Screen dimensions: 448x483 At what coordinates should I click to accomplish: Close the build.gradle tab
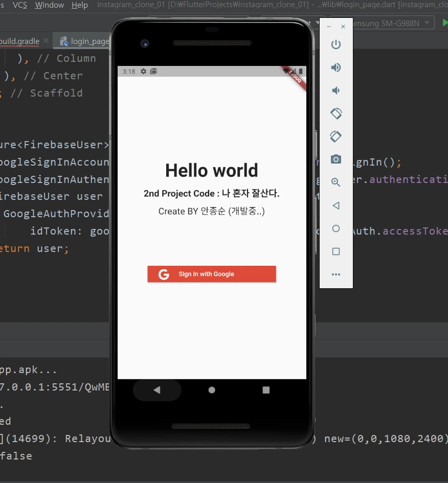point(46,41)
